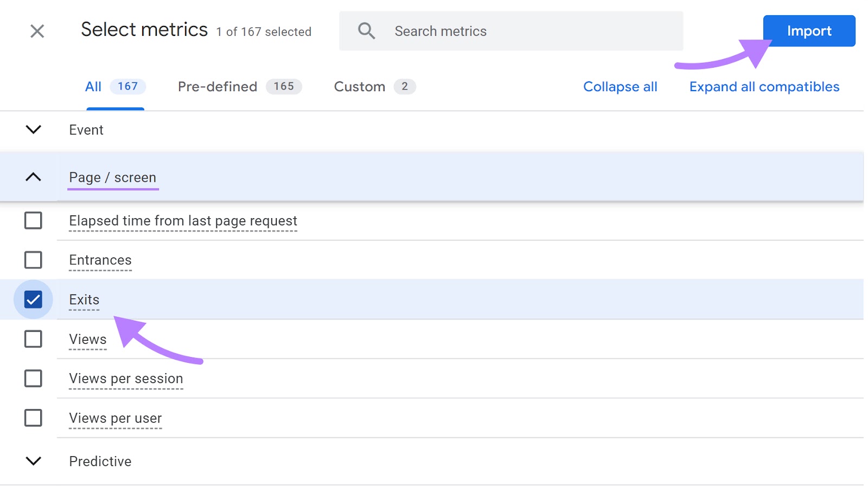868x498 pixels.
Task: Click the Page / screen heading
Action: (112, 177)
